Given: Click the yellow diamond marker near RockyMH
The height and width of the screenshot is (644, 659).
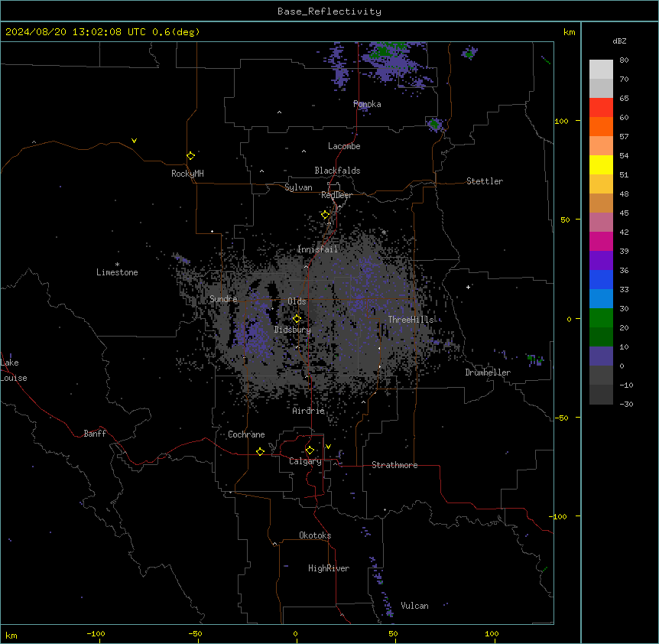Looking at the screenshot, I should (x=190, y=156).
